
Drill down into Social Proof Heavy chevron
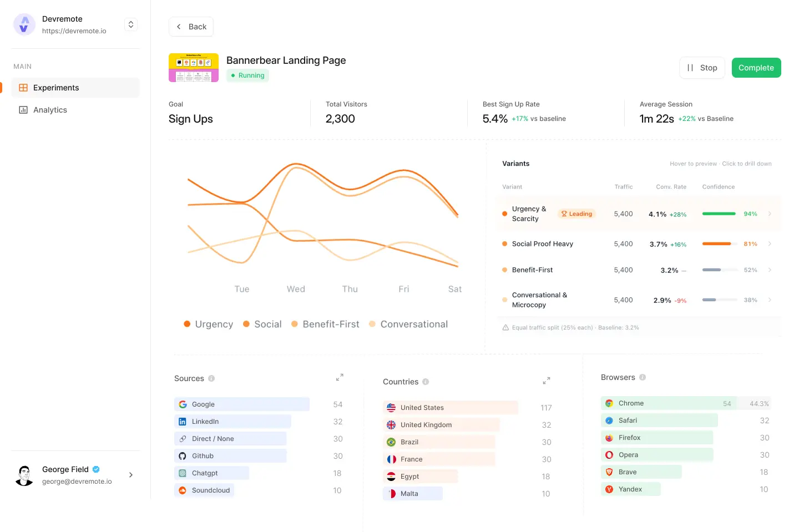click(770, 244)
